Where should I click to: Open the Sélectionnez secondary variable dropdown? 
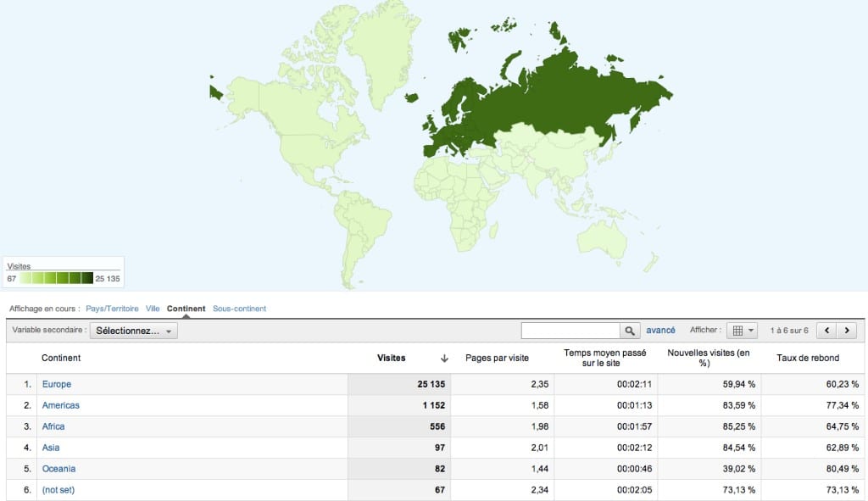[x=133, y=331]
